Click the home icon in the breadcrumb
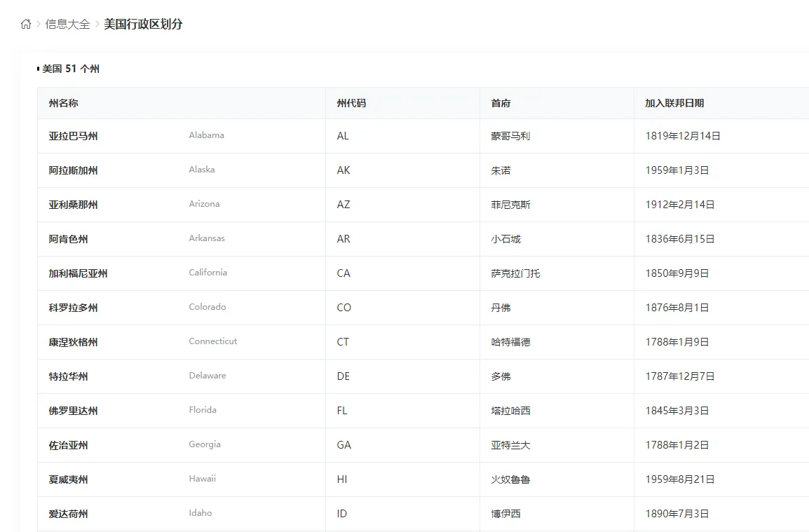The image size is (809, 532). click(26, 25)
